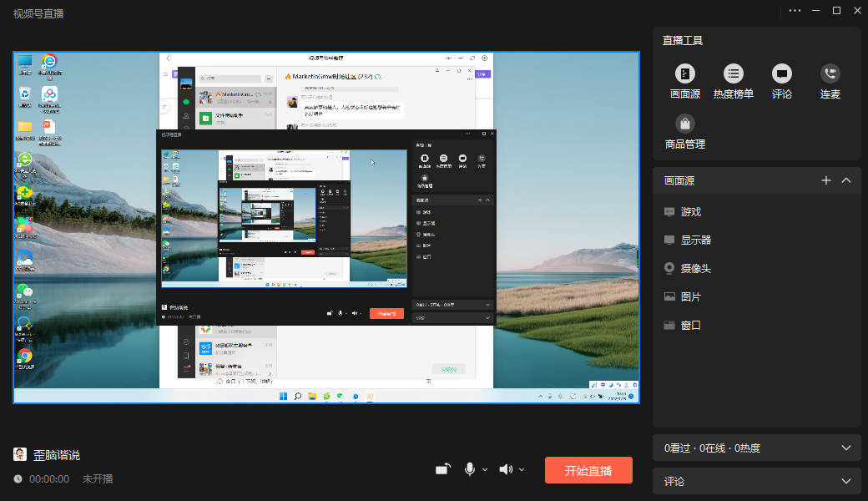The width and height of the screenshot is (868, 501).
Task: Select the 摄像头 camera source
Action: tap(695, 269)
